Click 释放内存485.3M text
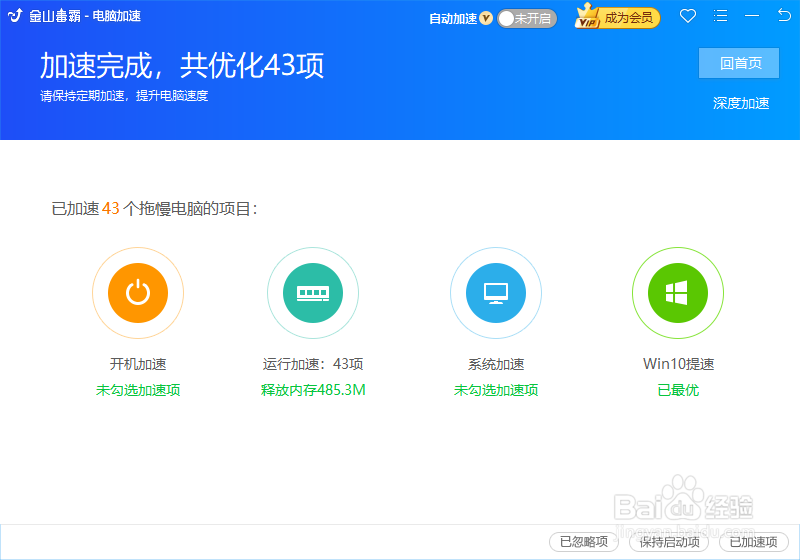 click(x=313, y=390)
